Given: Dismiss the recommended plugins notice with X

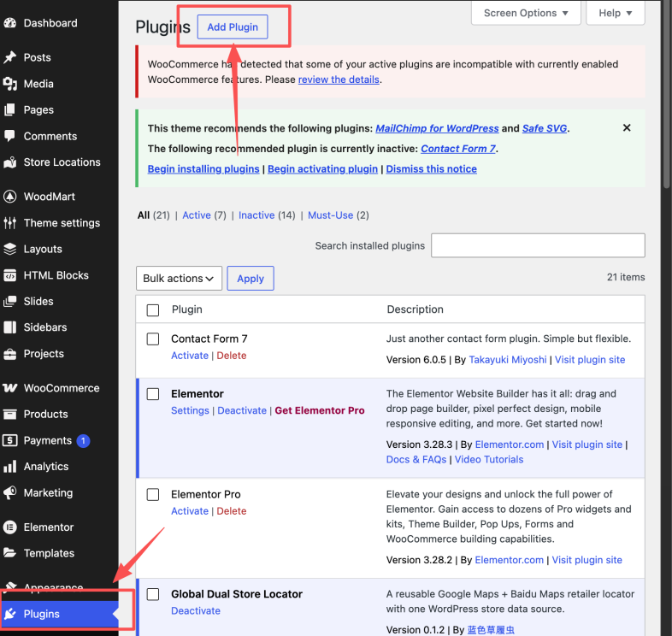Looking at the screenshot, I should 627,127.
